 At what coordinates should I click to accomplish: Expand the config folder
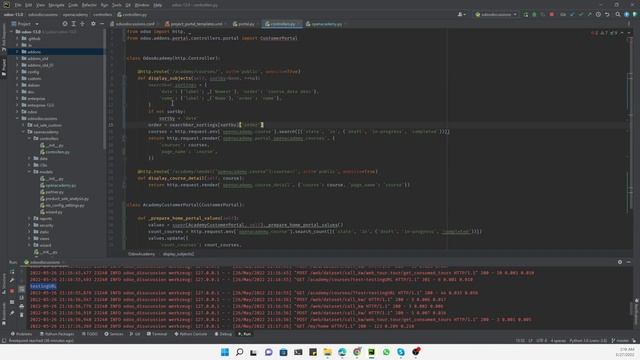point(17,72)
